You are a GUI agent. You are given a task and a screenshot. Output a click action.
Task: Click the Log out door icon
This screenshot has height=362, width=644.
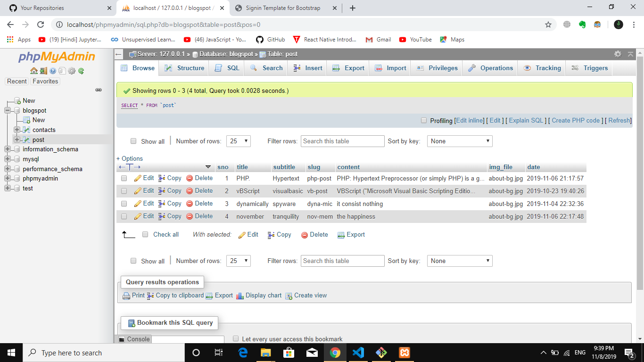(x=43, y=71)
